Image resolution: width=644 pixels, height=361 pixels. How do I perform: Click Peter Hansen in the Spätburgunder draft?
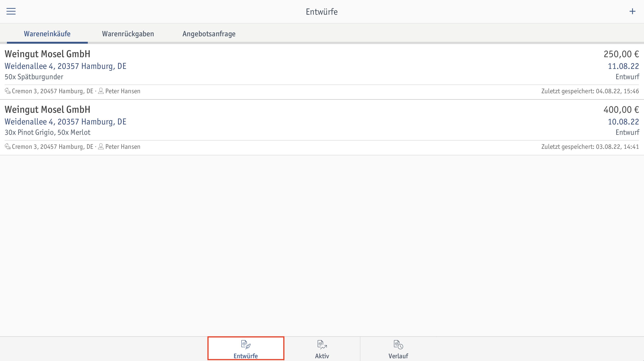[x=123, y=91]
